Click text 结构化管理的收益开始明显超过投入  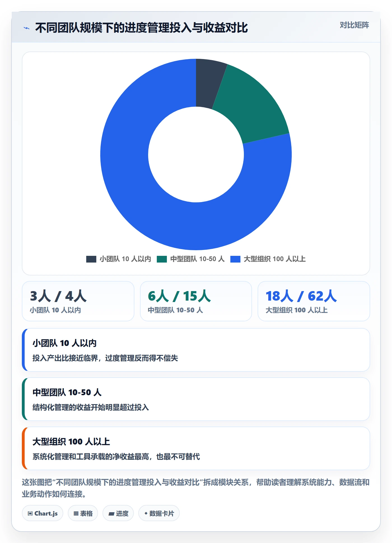coord(91,407)
